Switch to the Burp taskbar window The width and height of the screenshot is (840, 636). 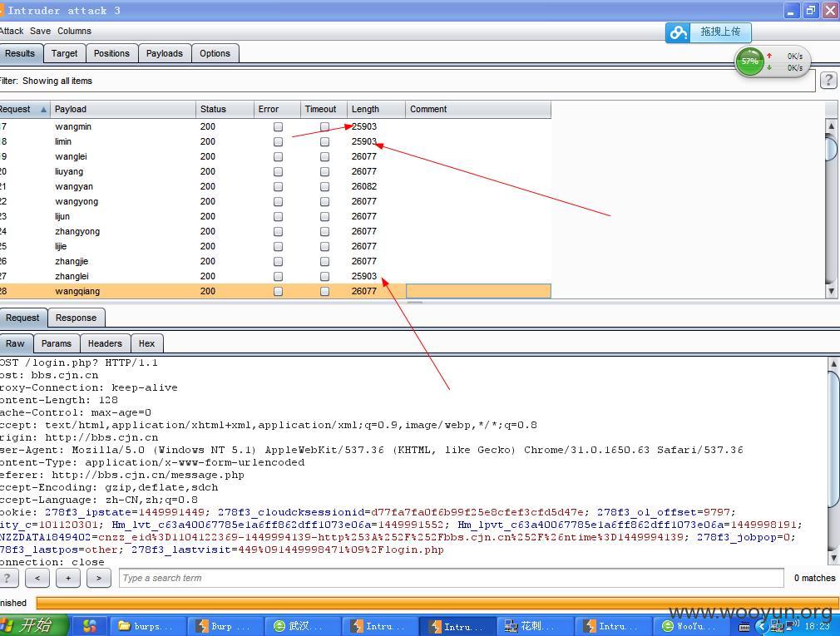225,626
